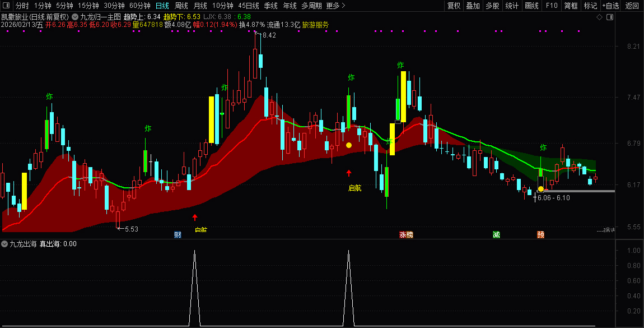Switch to 季线 quarterly chart
The image size is (644, 328).
point(270,6)
